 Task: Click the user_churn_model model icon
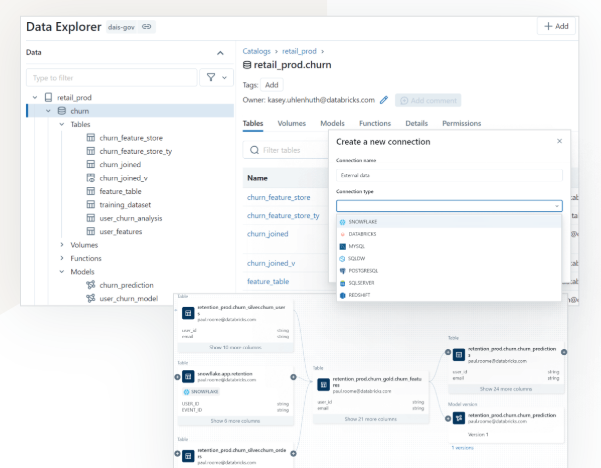pos(90,298)
